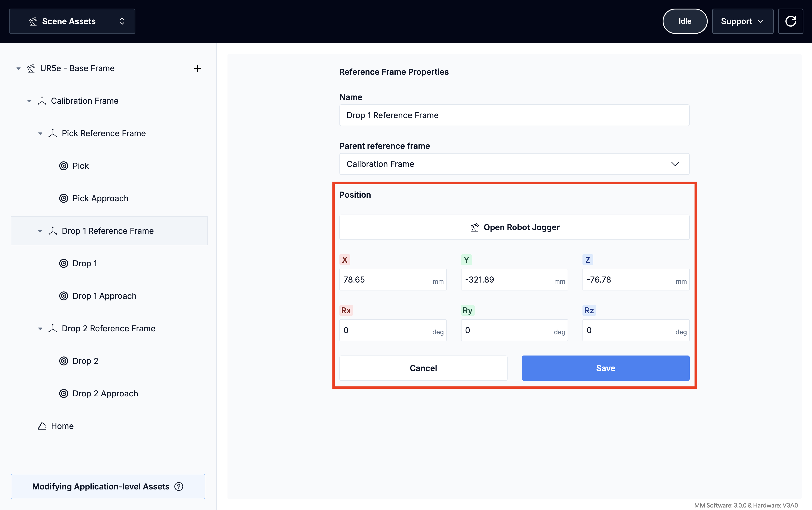Click the Idle status button

pyautogui.click(x=685, y=21)
